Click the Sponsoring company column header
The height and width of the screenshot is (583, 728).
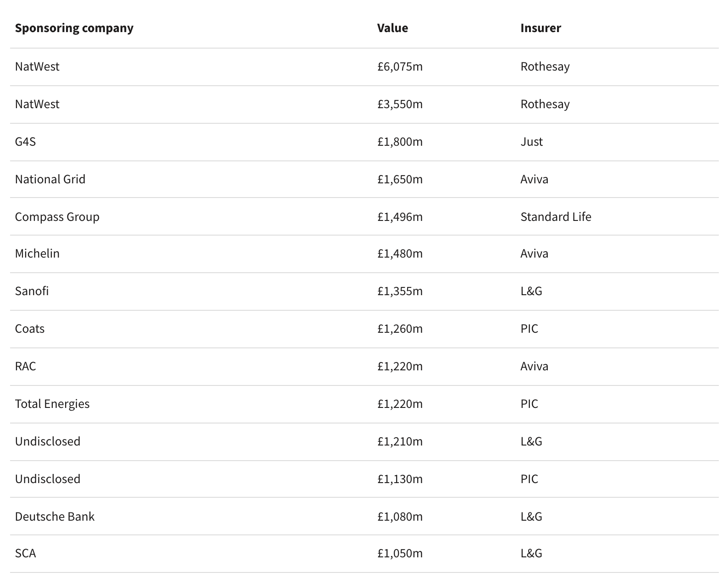click(x=74, y=28)
